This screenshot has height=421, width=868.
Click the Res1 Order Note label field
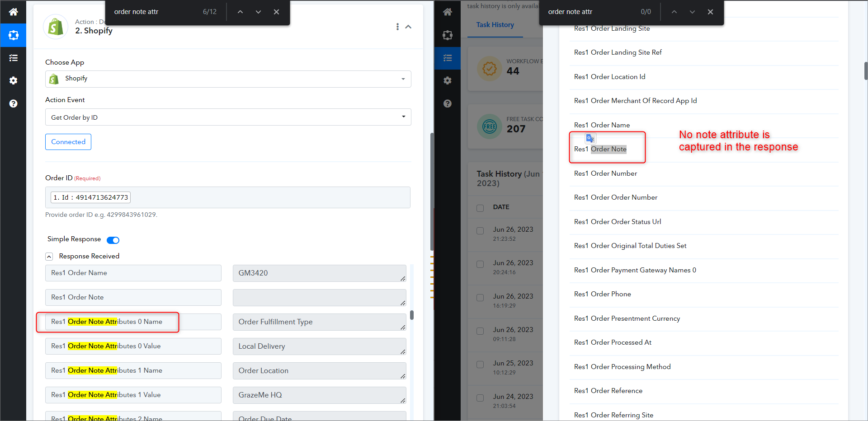click(133, 297)
